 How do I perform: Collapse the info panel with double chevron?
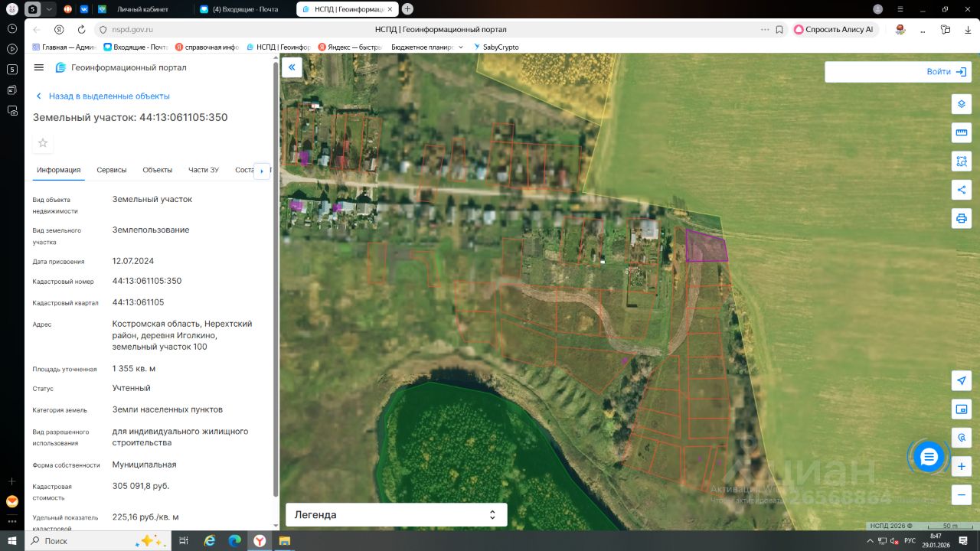[x=292, y=68]
